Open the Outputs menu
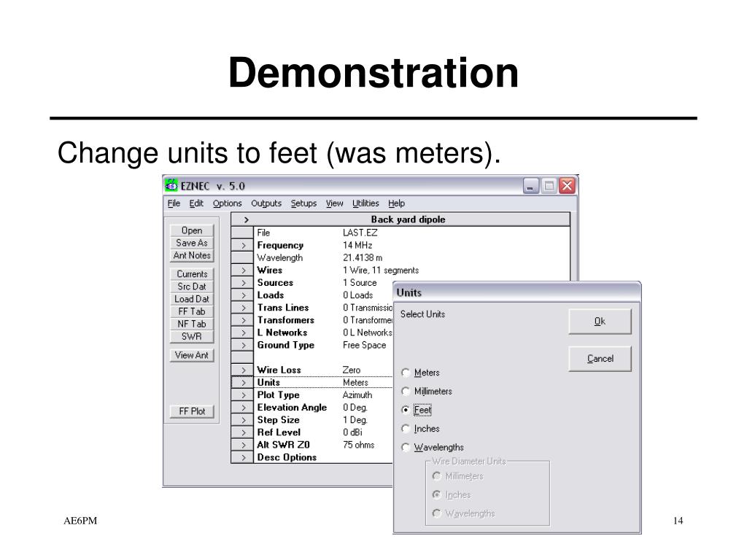Screen dimensions: 747x560 (266, 203)
